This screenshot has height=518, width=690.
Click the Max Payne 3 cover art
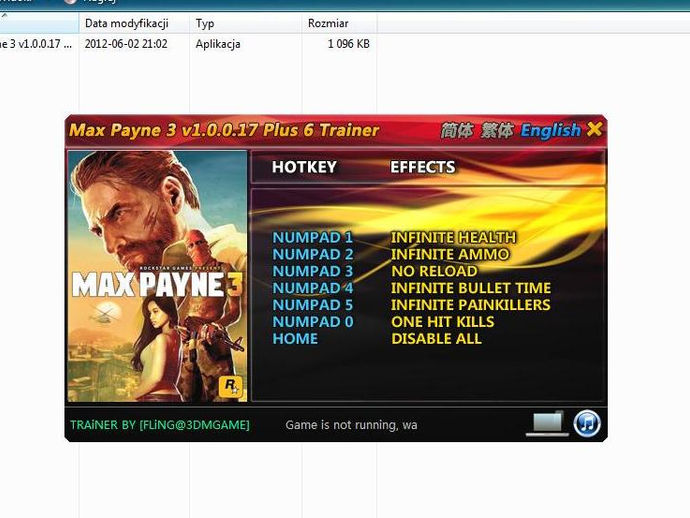(x=157, y=276)
